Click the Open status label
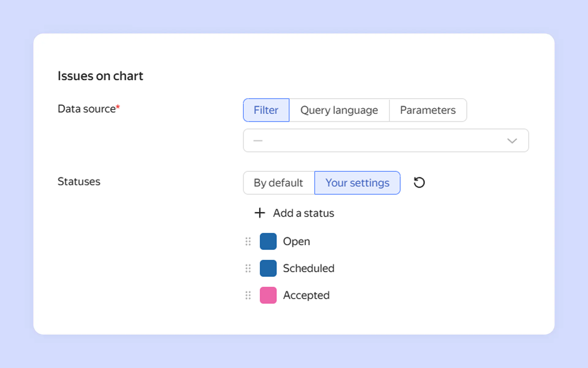 296,241
